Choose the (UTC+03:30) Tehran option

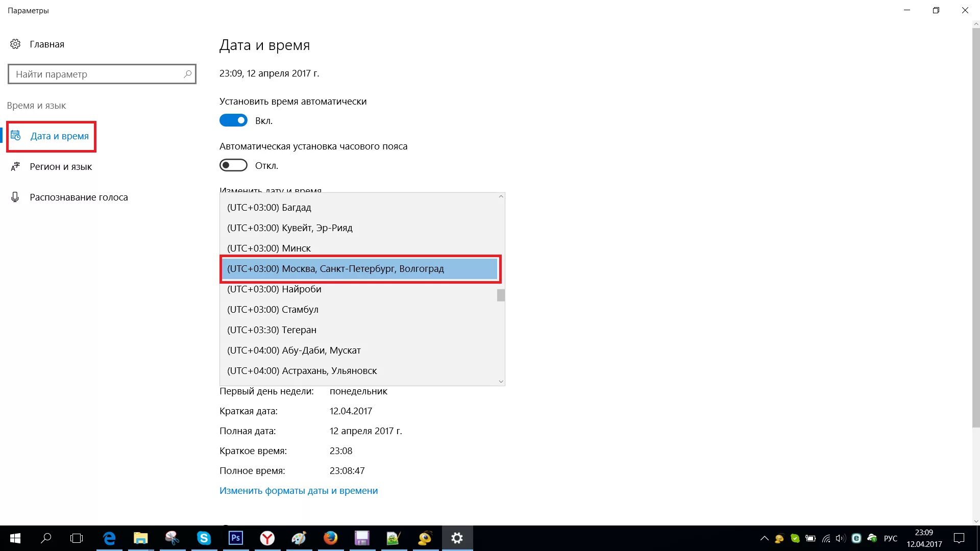(x=272, y=330)
